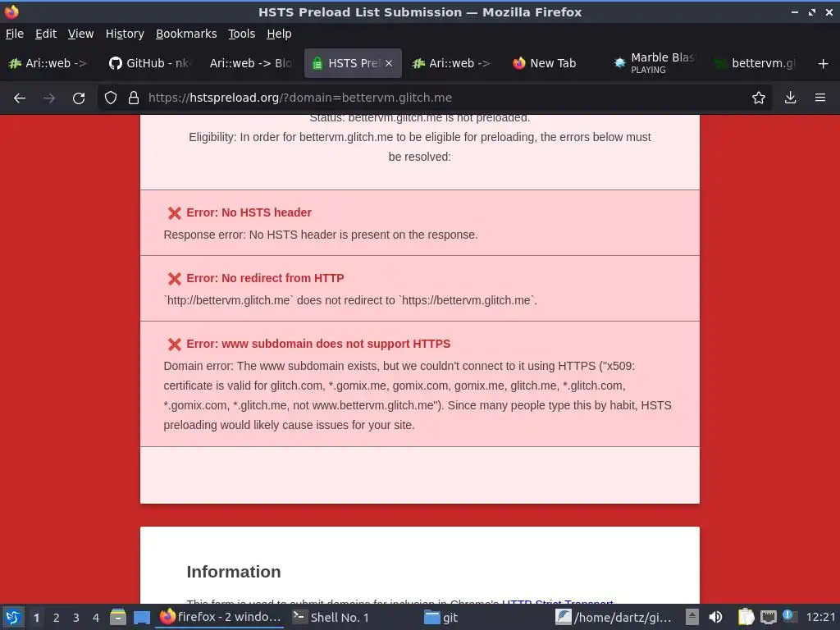Open the downloads panel
This screenshot has height=630, width=840.
(790, 98)
